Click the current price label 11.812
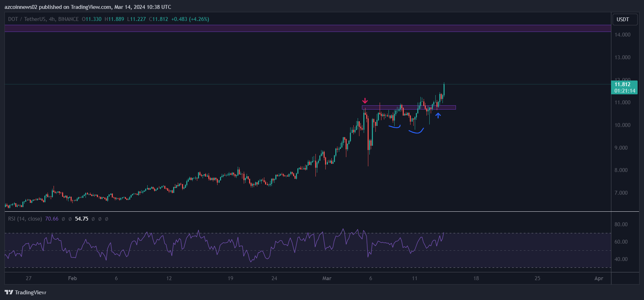This screenshot has width=644, height=300. coord(622,84)
